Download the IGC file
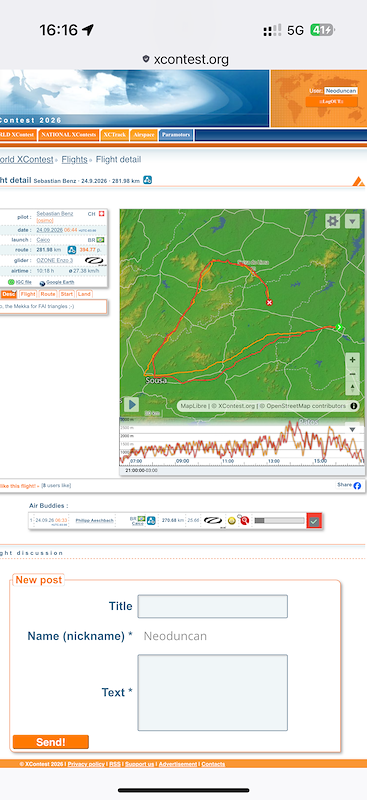The image size is (367, 800). (20, 282)
